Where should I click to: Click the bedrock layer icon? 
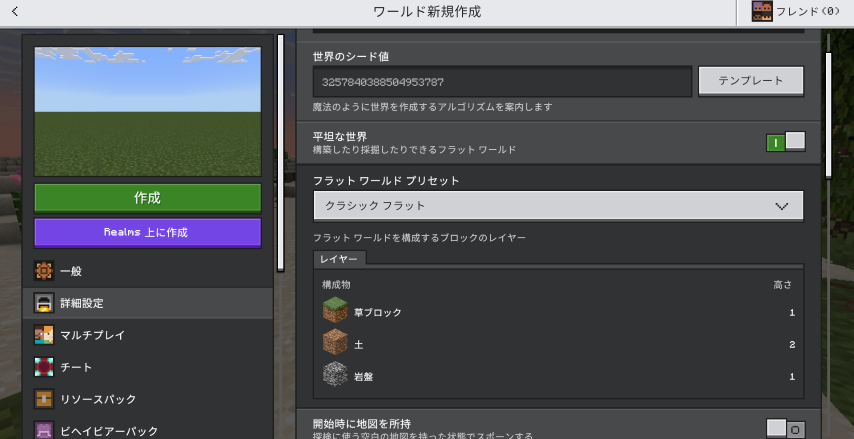coord(335,375)
